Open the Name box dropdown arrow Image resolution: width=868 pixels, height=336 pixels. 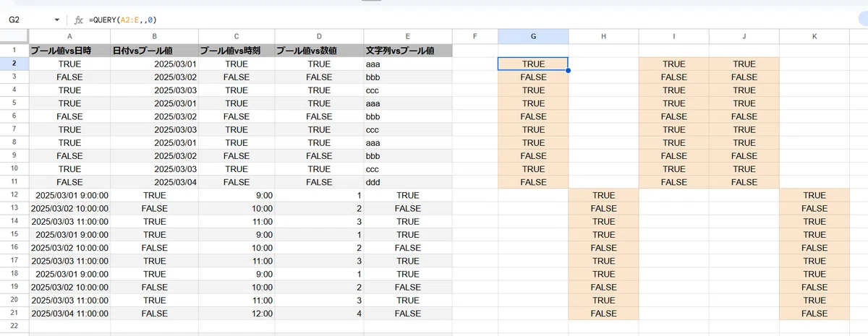point(57,20)
